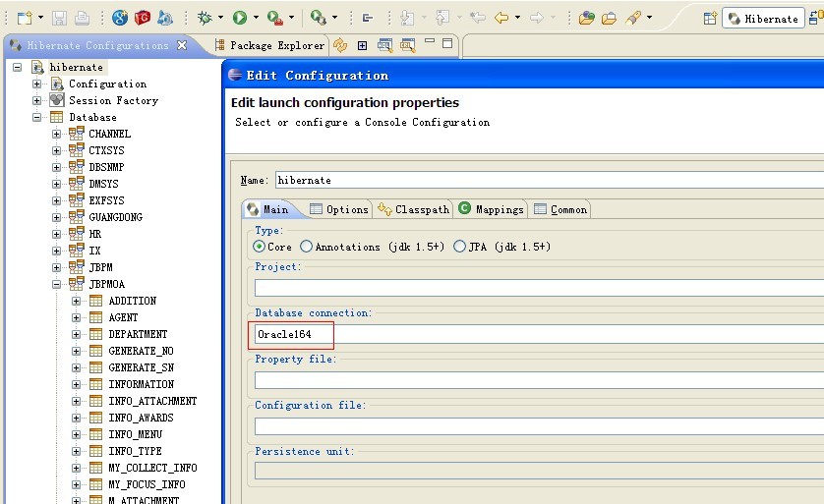
Task: Click the Open Perspective icon
Action: click(710, 19)
